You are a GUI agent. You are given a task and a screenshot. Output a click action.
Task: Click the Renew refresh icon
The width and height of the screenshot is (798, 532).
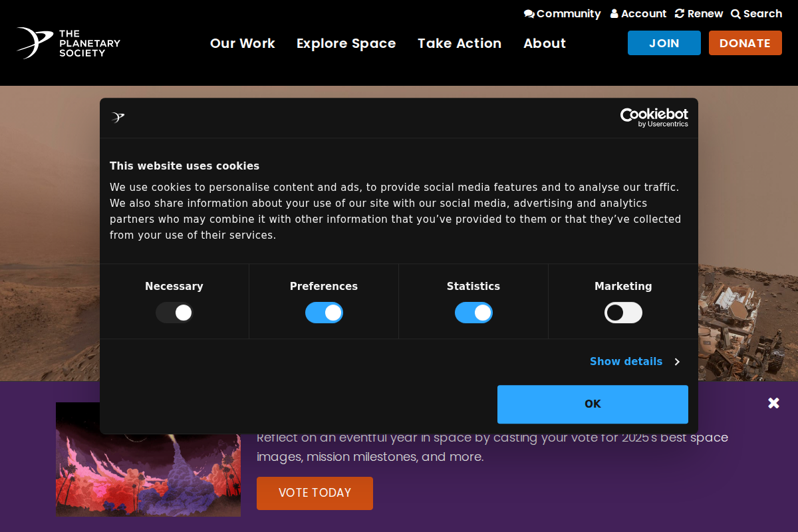point(680,14)
